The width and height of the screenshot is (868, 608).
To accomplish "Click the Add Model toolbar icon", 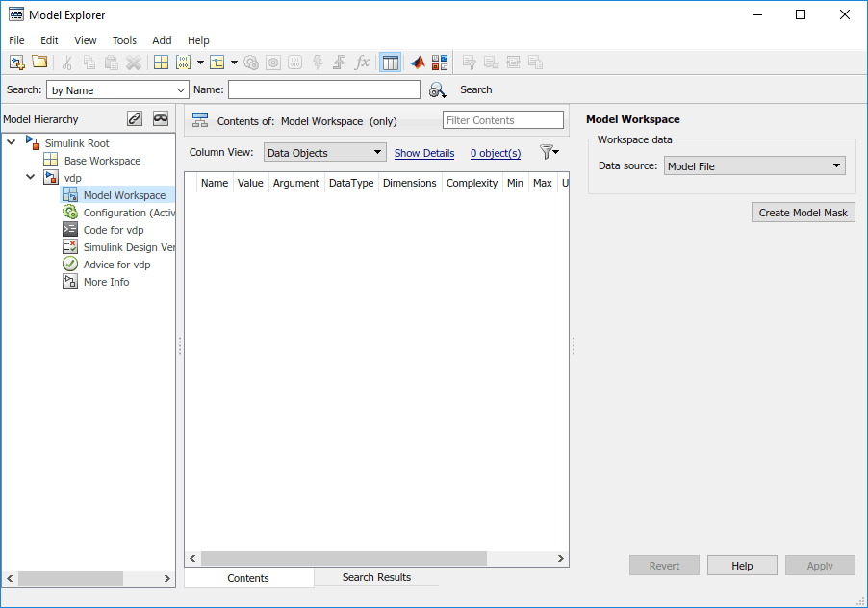I will click(16, 63).
